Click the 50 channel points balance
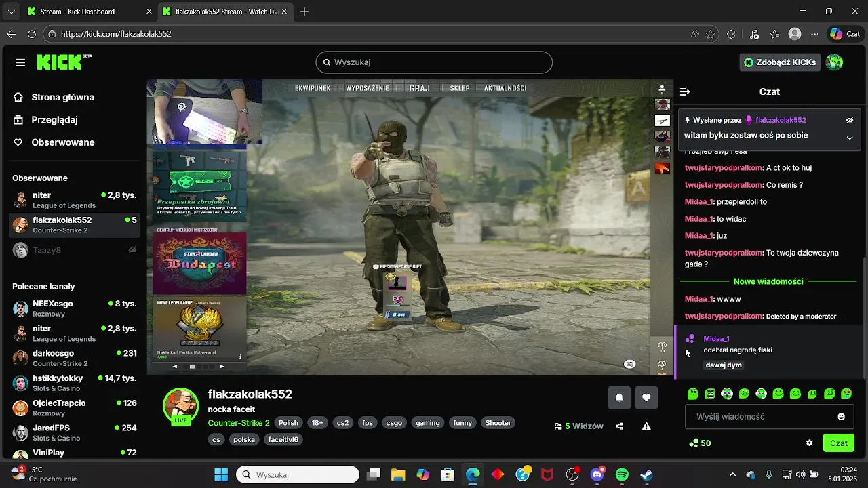This screenshot has height=488, width=868. point(700,443)
